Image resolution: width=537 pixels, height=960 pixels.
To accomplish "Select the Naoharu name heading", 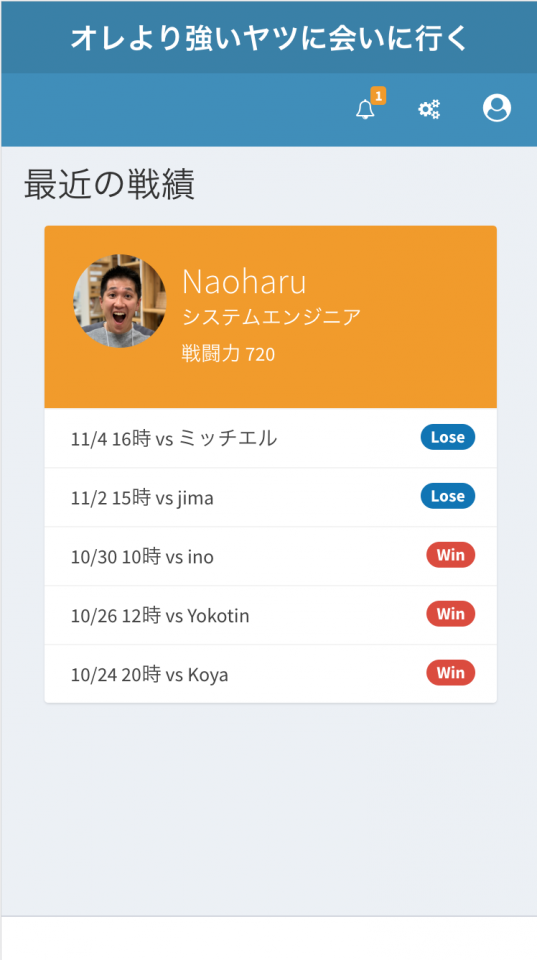I will tap(244, 282).
